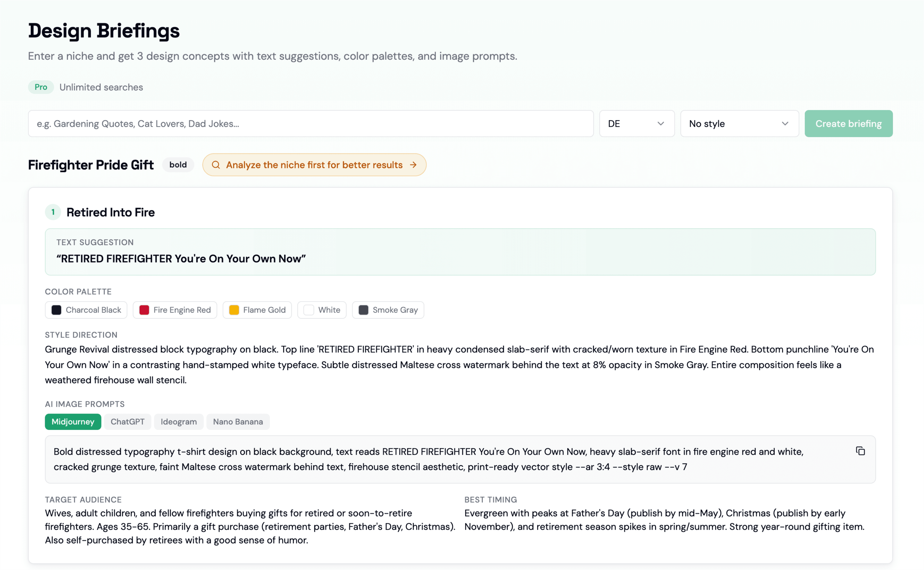Click the AI IMAGE PROMPTS section label
Image resolution: width=924 pixels, height=570 pixels.
tap(84, 404)
